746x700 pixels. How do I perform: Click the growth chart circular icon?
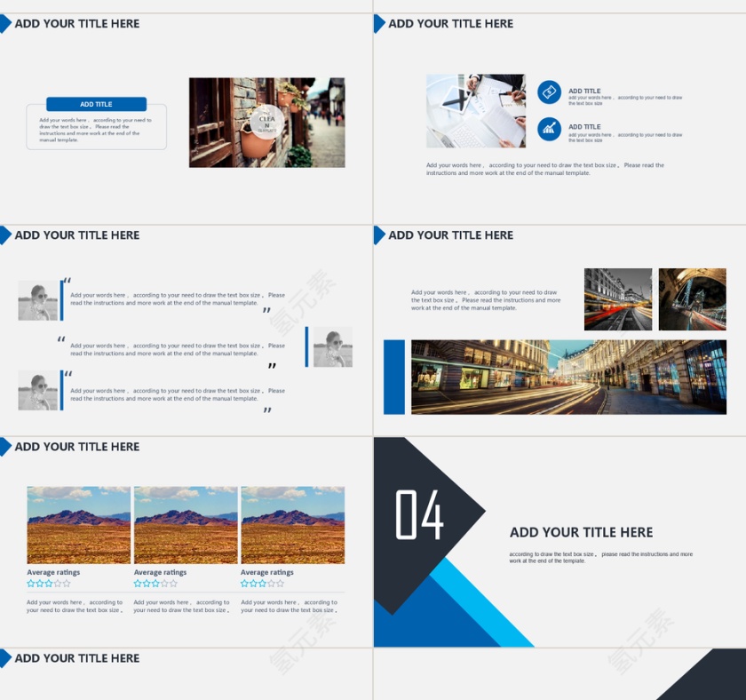click(549, 130)
